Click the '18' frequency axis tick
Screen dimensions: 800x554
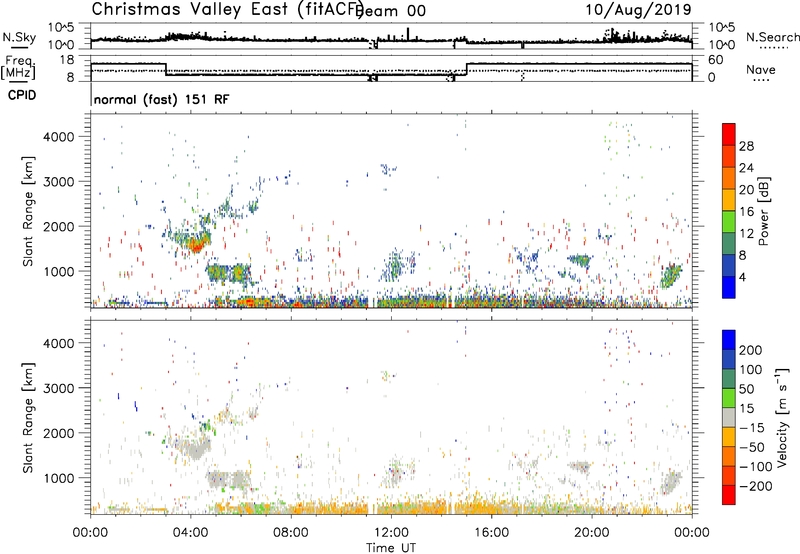(67, 60)
